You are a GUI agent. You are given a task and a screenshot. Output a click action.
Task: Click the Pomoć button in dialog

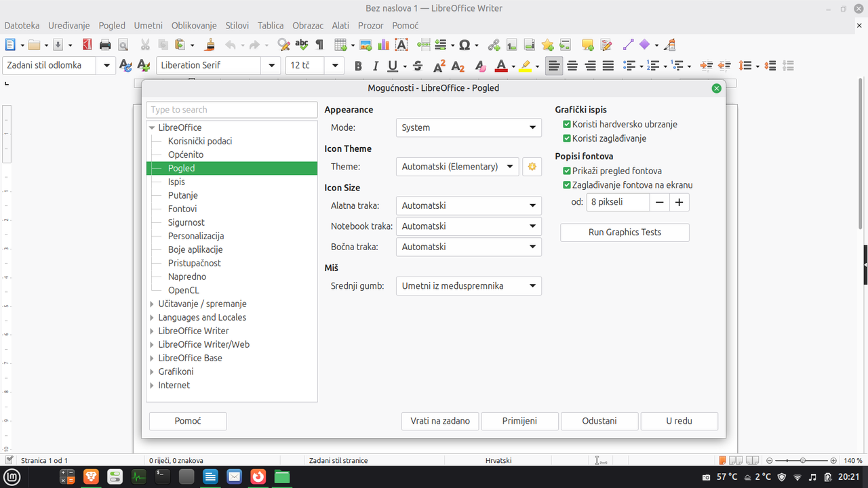tap(188, 421)
